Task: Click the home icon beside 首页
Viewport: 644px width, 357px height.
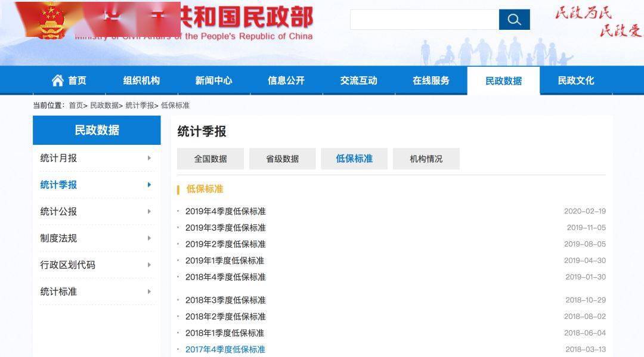Action: pyautogui.click(x=58, y=80)
